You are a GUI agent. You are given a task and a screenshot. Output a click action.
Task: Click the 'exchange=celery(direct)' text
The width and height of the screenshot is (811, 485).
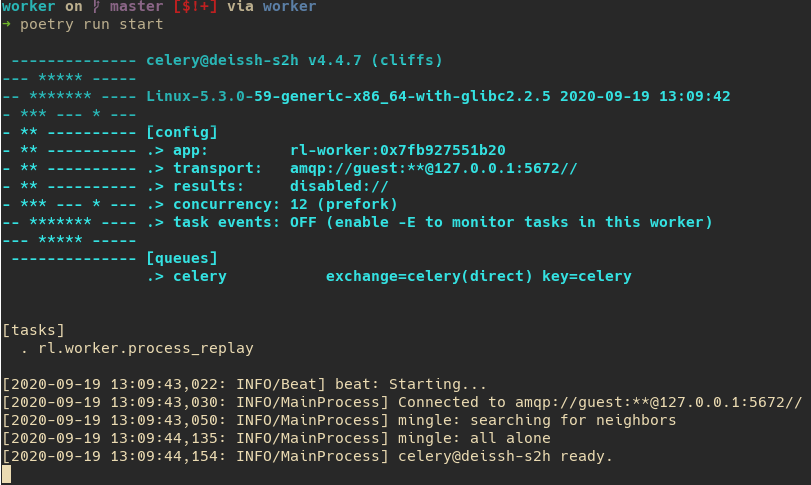pos(429,276)
